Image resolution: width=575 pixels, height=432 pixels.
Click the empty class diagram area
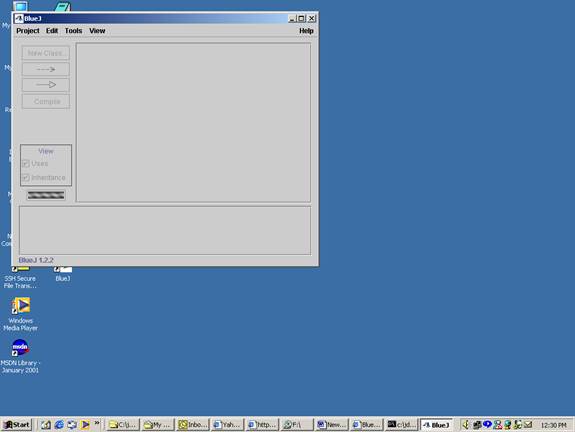click(x=193, y=122)
